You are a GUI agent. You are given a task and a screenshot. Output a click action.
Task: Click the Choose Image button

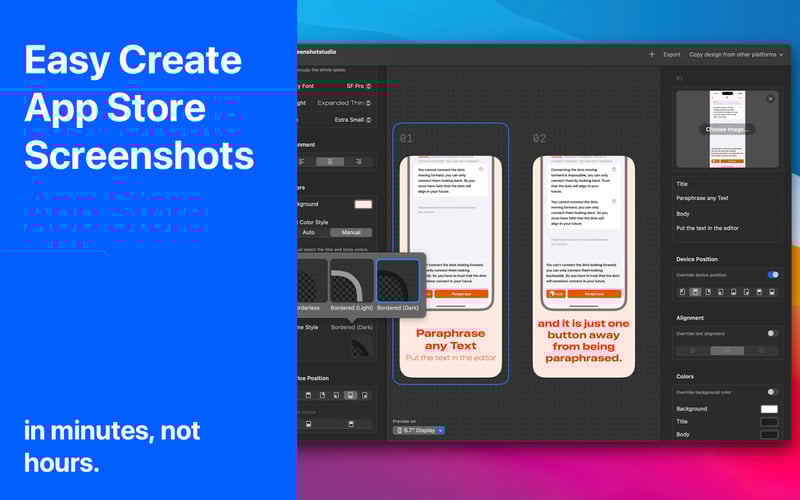coord(727,129)
